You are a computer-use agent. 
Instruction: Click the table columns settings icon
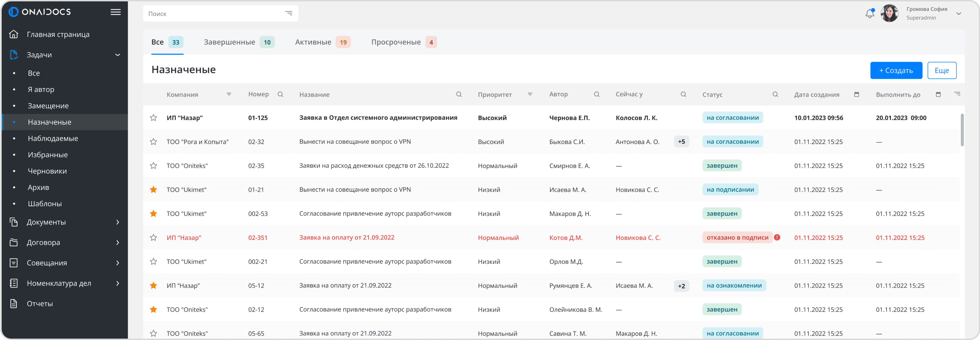(957, 94)
